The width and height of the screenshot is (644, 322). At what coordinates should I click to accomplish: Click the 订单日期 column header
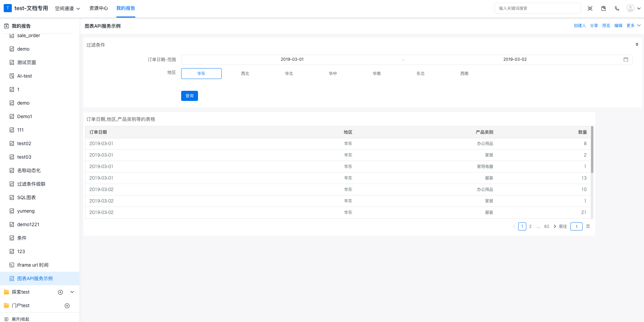pos(98,132)
